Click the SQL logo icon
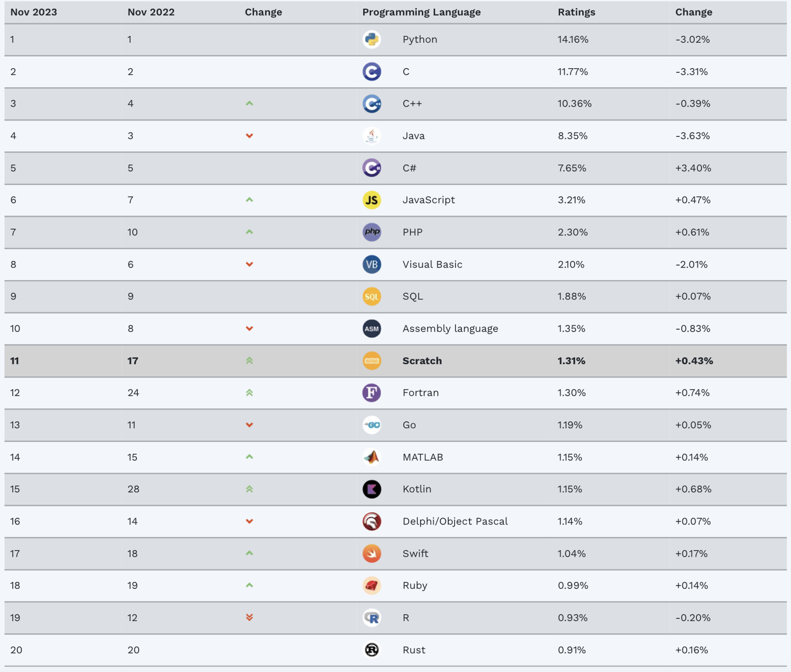791x672 pixels. coord(372,296)
